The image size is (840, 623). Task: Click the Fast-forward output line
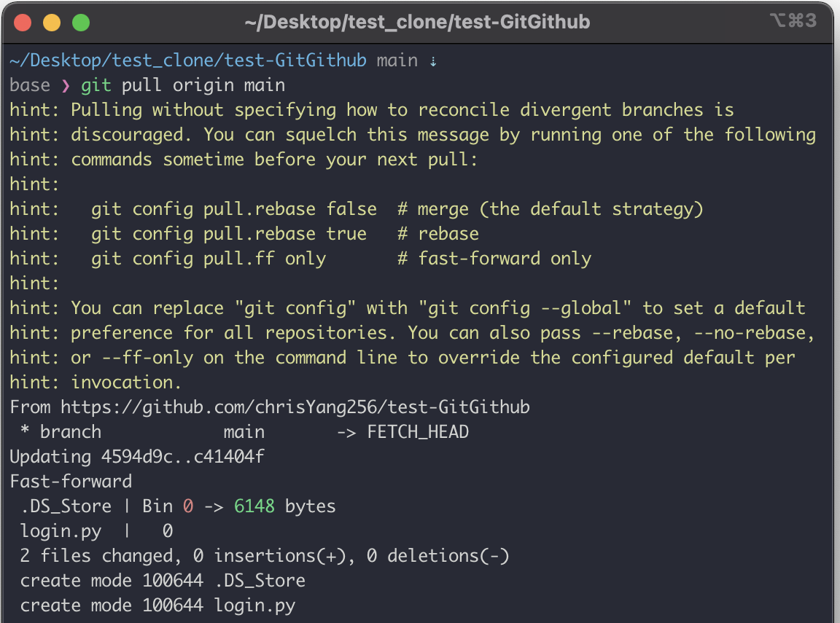71,482
